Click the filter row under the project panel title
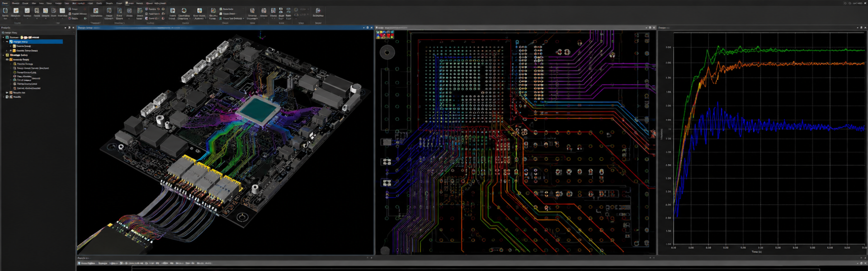 coord(37,33)
